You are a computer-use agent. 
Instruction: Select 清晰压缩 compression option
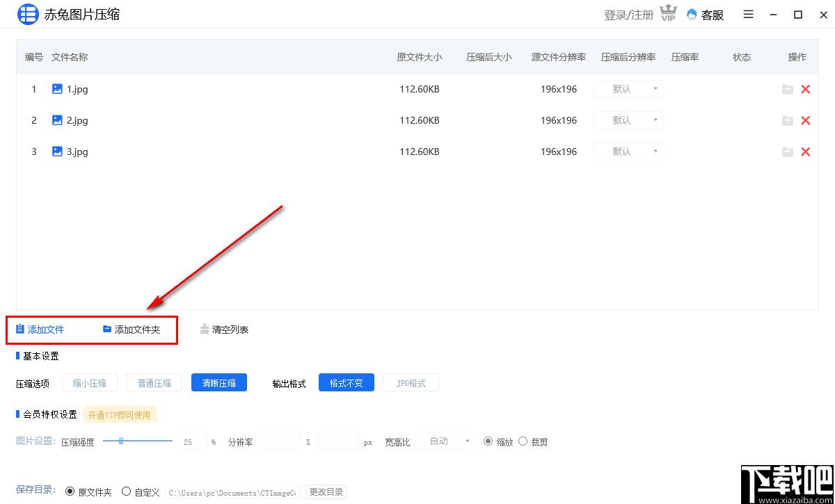coord(219,383)
